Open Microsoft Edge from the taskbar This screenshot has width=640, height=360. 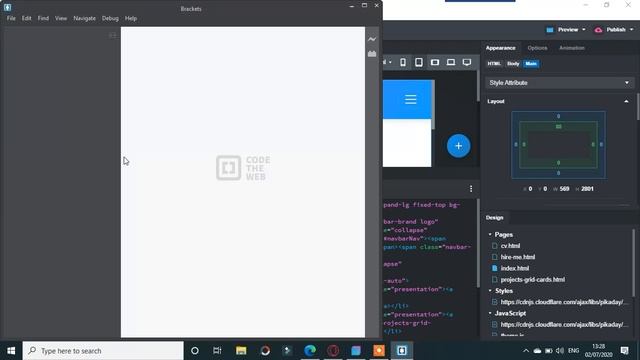310,351
